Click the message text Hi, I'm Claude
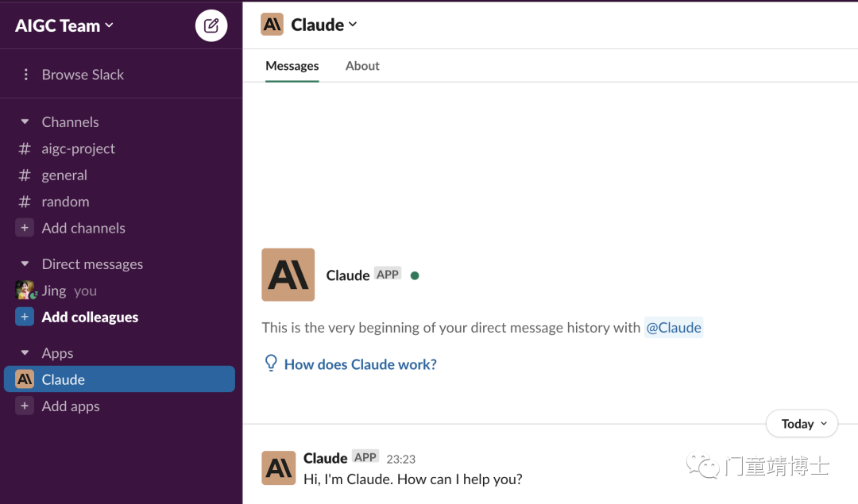The width and height of the screenshot is (858, 504). 412,479
